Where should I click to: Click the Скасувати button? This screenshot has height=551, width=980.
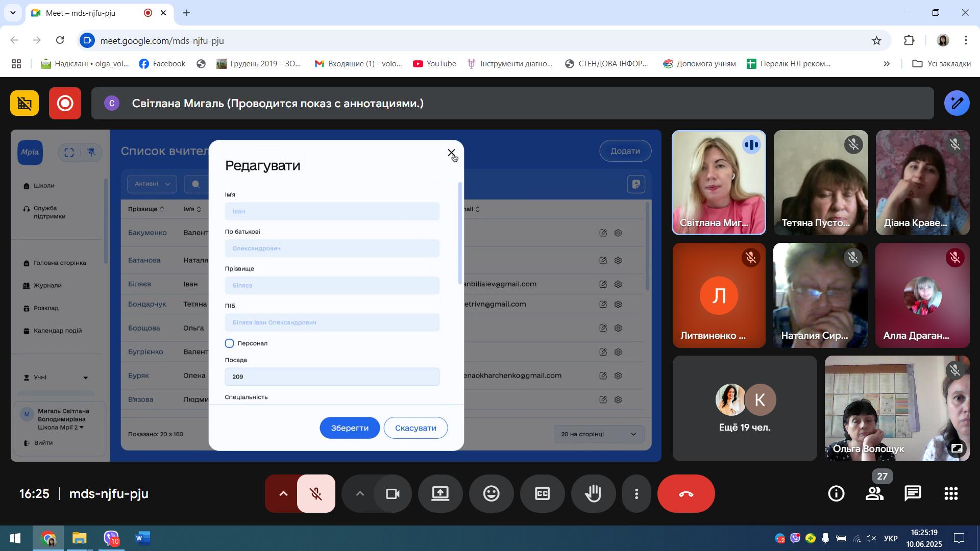tap(415, 428)
